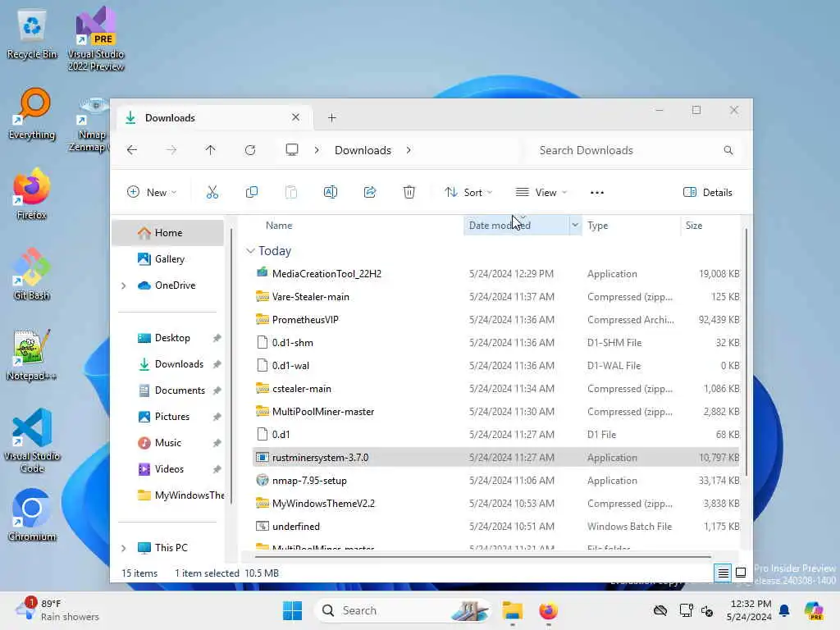This screenshot has height=630, width=840.
Task: Unpin Documents from Quick access
Action: [x=217, y=390]
